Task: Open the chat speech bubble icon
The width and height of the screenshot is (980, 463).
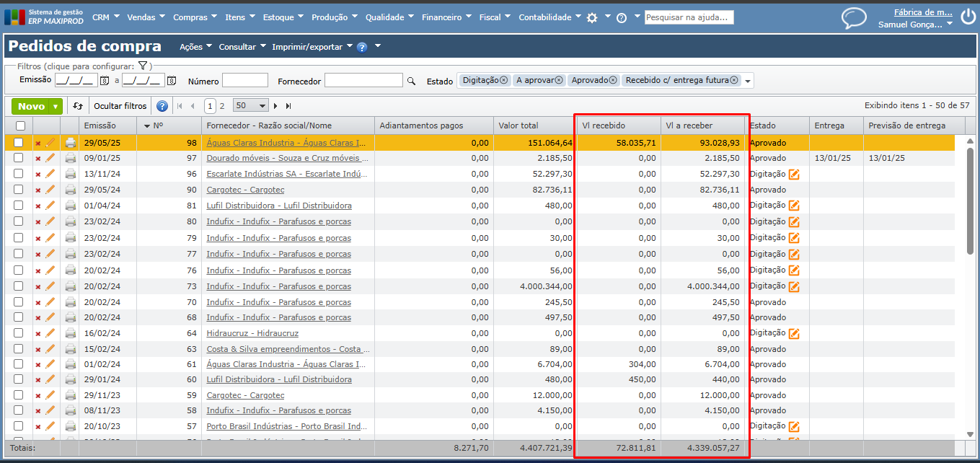Action: tap(854, 18)
